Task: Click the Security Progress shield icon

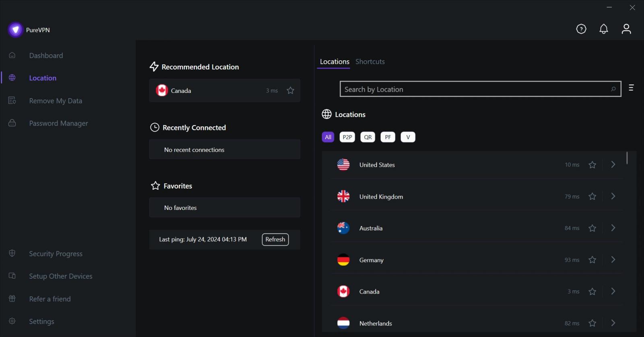Action: (12, 253)
